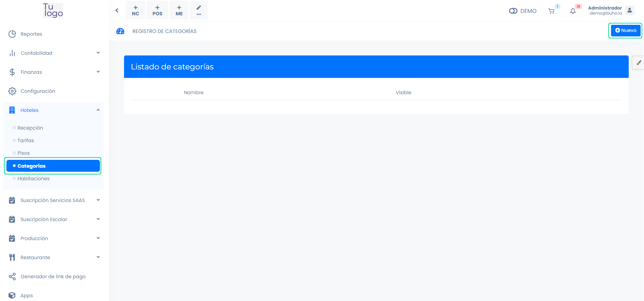Click the Nombre column header
Viewport: 644px width, 301px height.
pyautogui.click(x=194, y=93)
